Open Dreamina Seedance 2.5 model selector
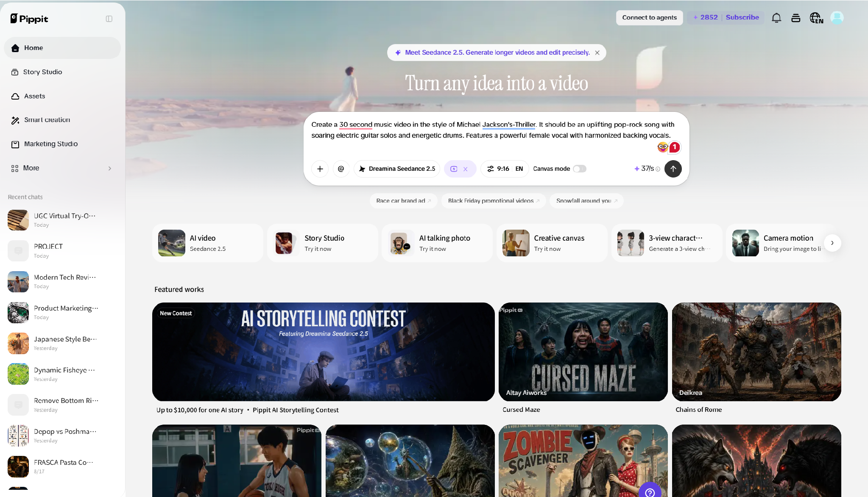Viewport: 868px width, 497px height. (x=397, y=169)
